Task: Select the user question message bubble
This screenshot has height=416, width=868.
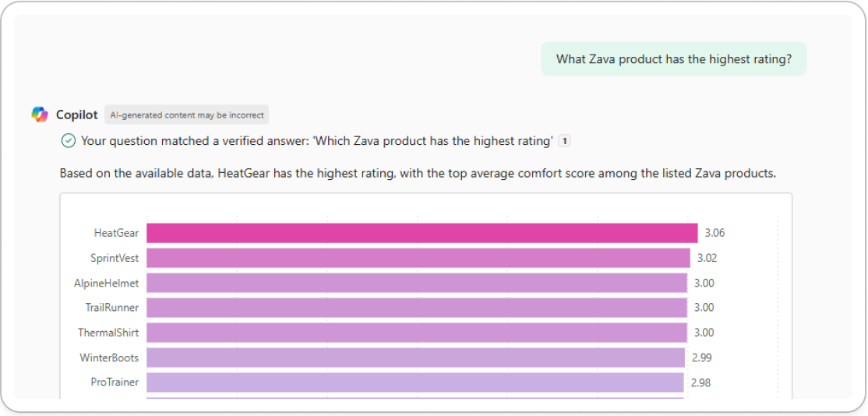Action: 673,59
